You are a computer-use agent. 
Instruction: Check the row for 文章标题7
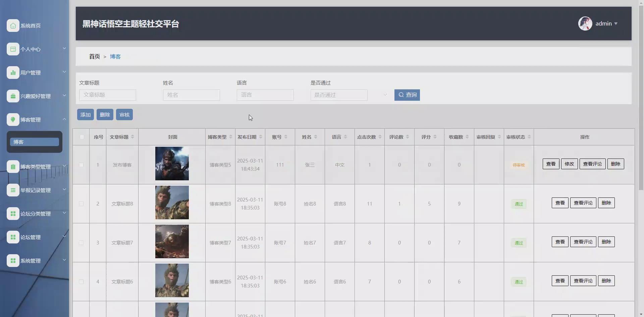point(81,243)
